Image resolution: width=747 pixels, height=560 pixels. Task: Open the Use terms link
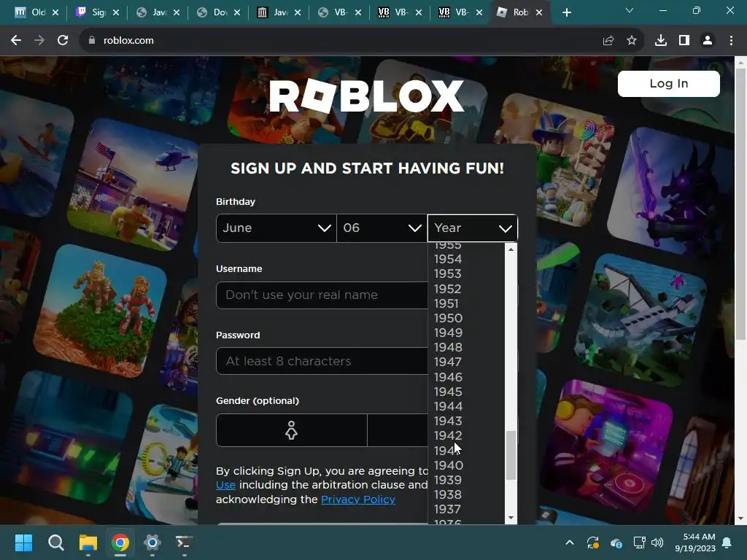pos(225,485)
